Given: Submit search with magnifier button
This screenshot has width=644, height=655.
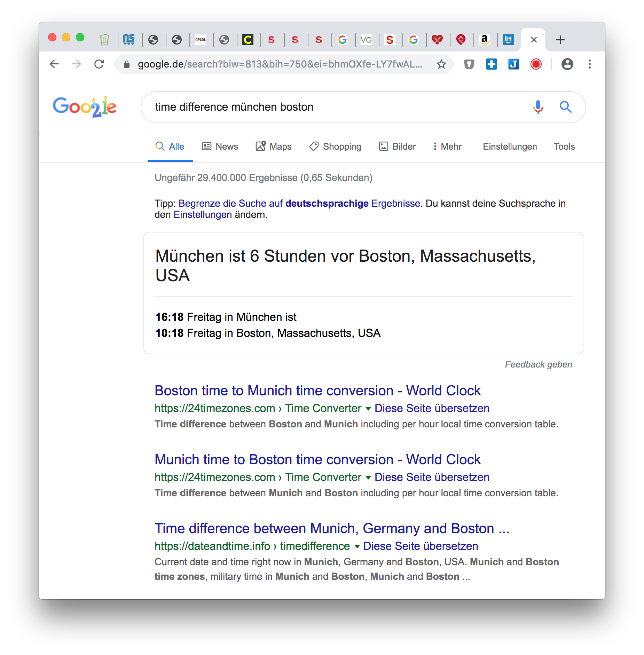Looking at the screenshot, I should [x=566, y=107].
